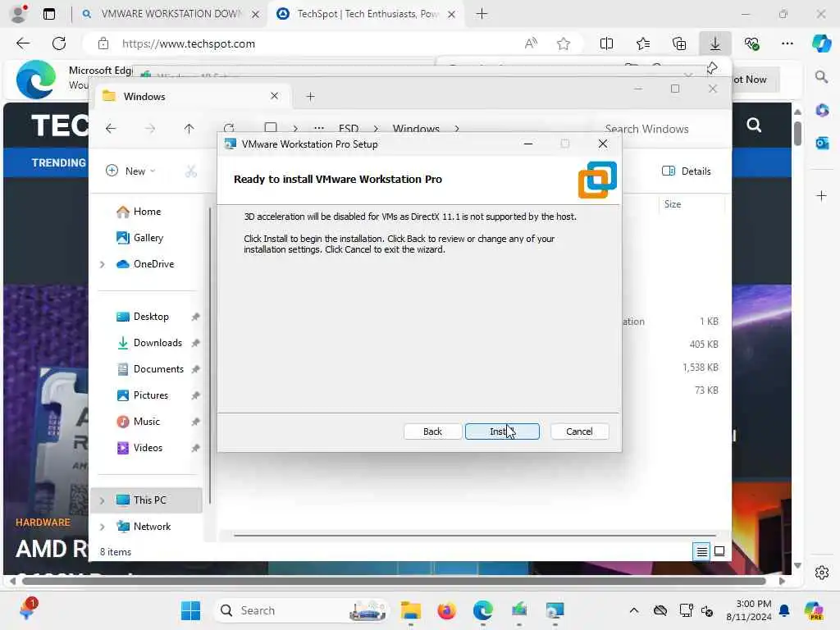Add TechSpot page to favorites star
The image size is (840, 630).
(563, 43)
